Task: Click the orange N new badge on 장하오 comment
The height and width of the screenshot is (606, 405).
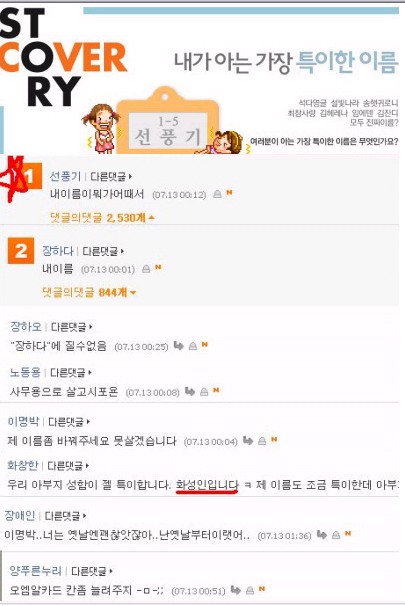Action: coord(205,344)
